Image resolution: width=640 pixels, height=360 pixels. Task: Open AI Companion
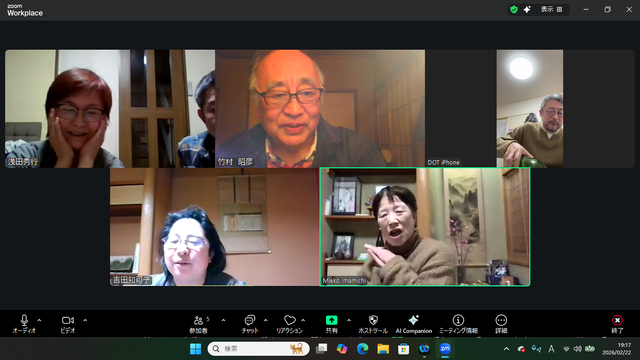413,324
